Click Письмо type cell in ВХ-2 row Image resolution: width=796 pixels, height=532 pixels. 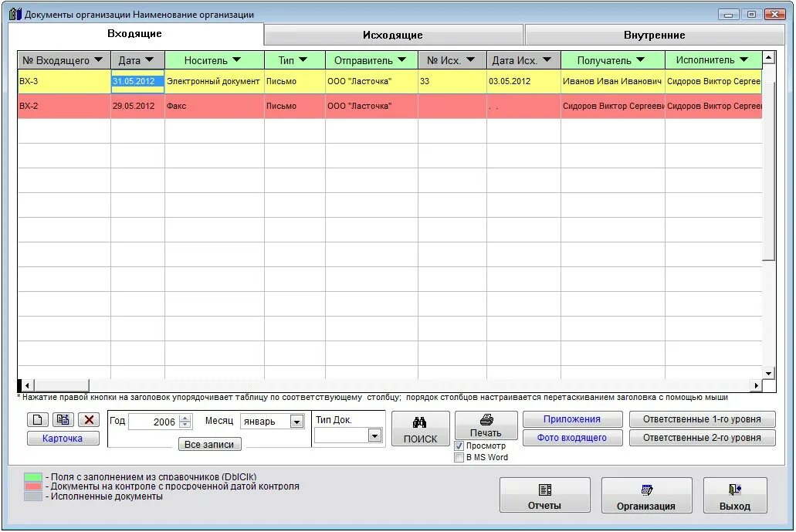(294, 106)
